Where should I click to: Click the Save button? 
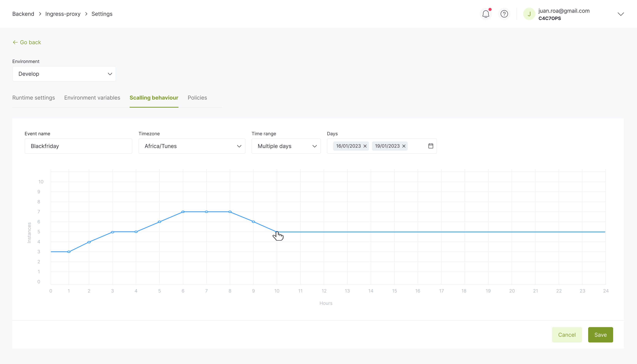click(x=600, y=335)
